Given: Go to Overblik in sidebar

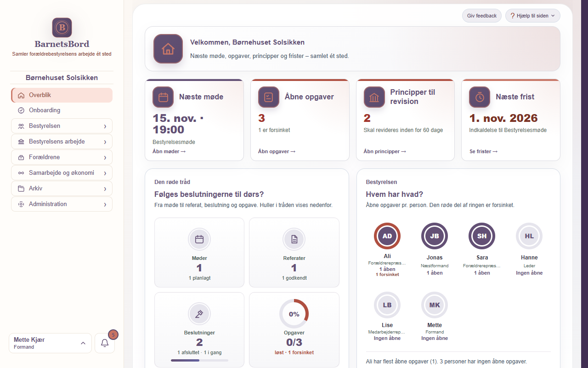Looking at the screenshot, I should click(x=62, y=95).
